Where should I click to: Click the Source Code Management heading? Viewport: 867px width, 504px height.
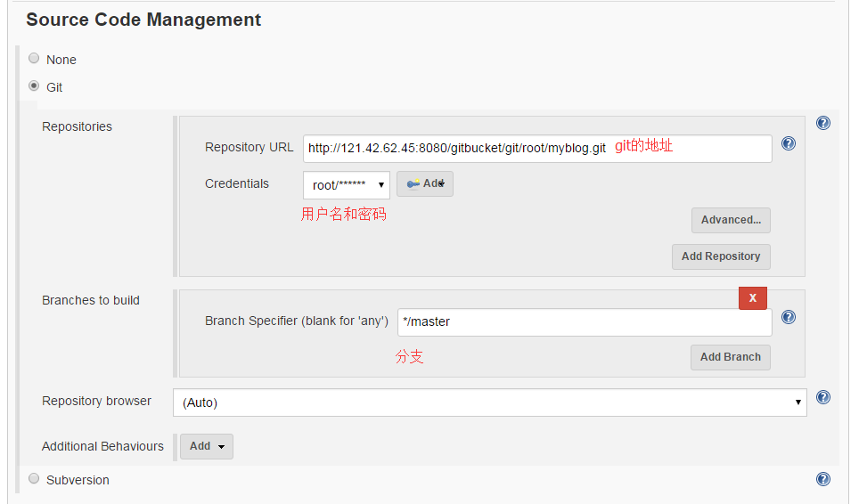click(x=143, y=20)
